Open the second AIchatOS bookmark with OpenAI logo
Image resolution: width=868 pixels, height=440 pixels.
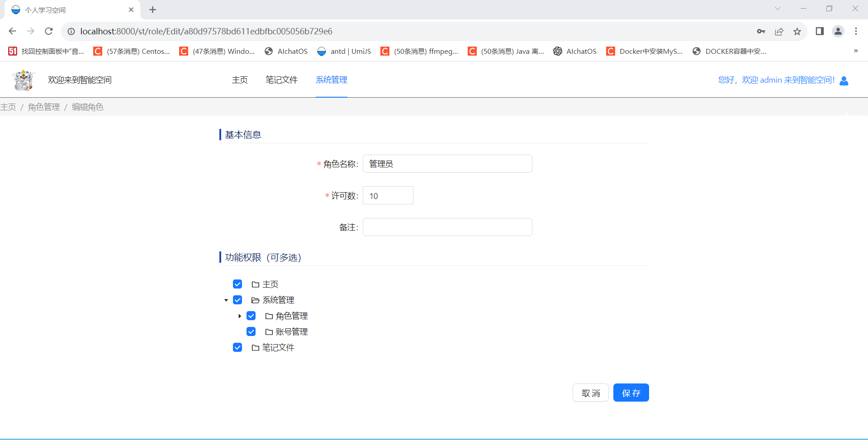click(x=575, y=51)
